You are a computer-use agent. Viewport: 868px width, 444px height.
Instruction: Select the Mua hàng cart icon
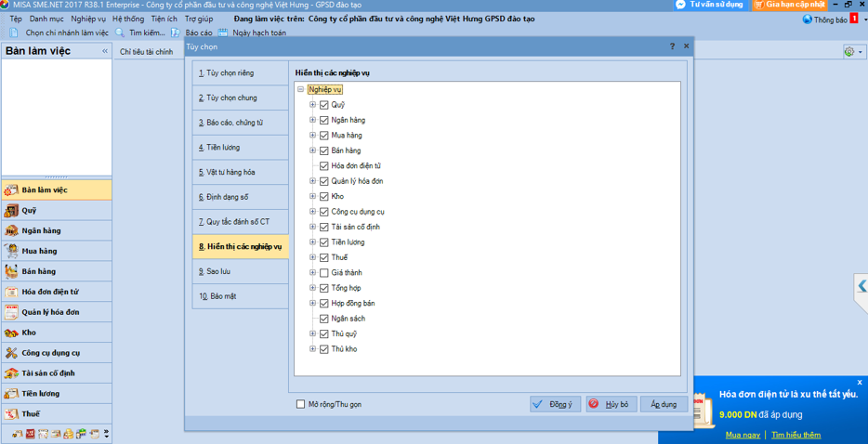(11, 252)
